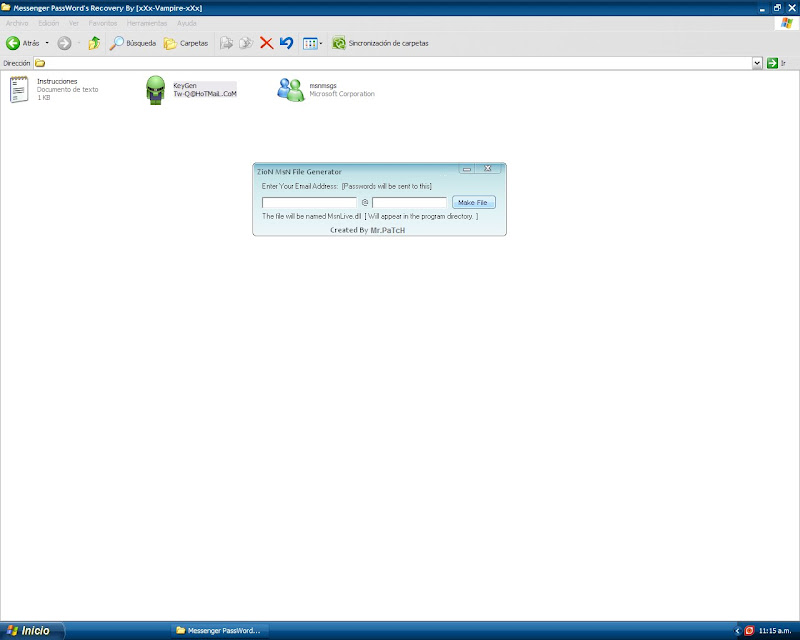800x640 pixels.
Task: Click the red system tray icon
Action: click(x=749, y=631)
